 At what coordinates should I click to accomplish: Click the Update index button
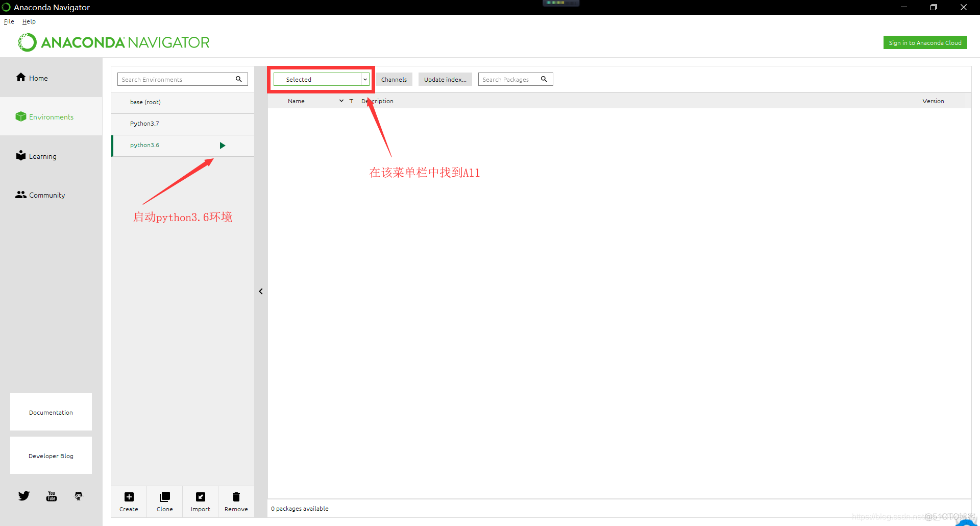coord(445,79)
